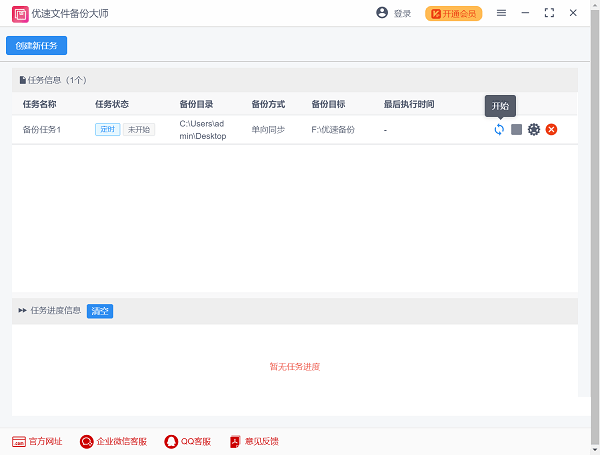Screen dimensions: 600x455
Task: Click the 定时 status tag
Action: point(108,129)
